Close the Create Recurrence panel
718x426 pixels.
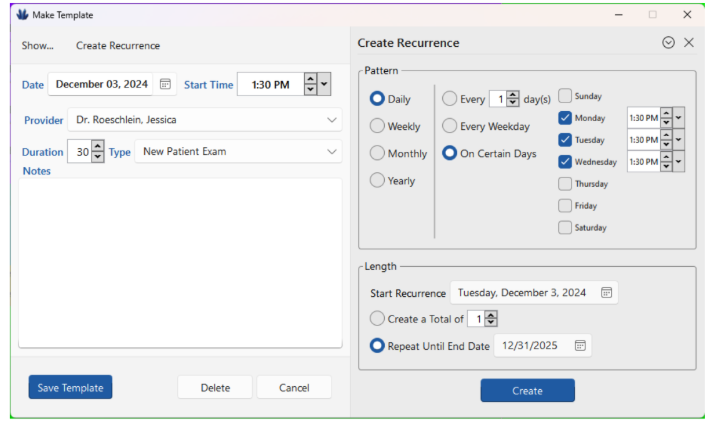click(x=688, y=43)
